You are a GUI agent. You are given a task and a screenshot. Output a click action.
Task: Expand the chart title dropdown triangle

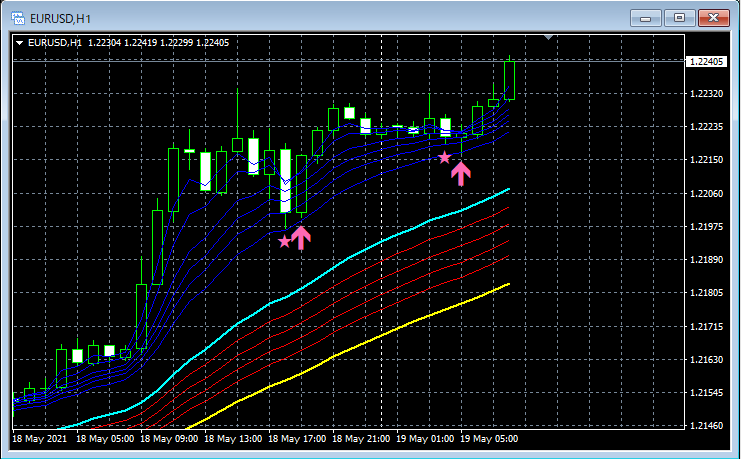[20, 43]
